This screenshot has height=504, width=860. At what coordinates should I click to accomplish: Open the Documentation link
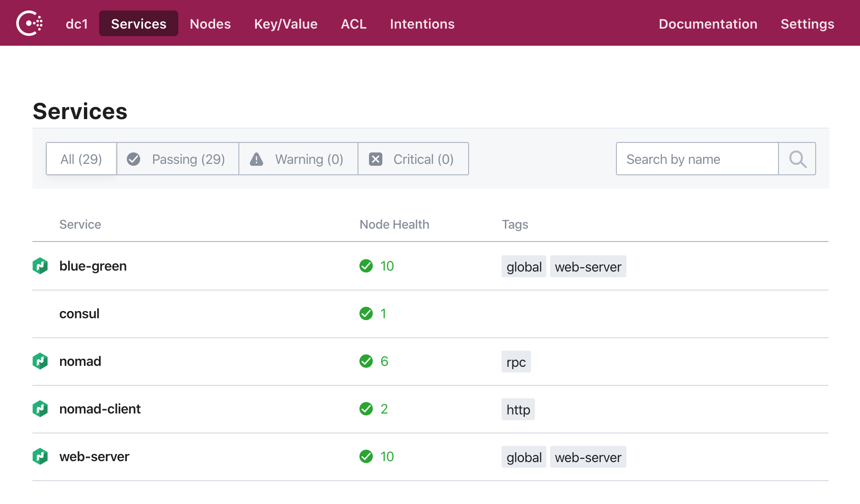708,24
